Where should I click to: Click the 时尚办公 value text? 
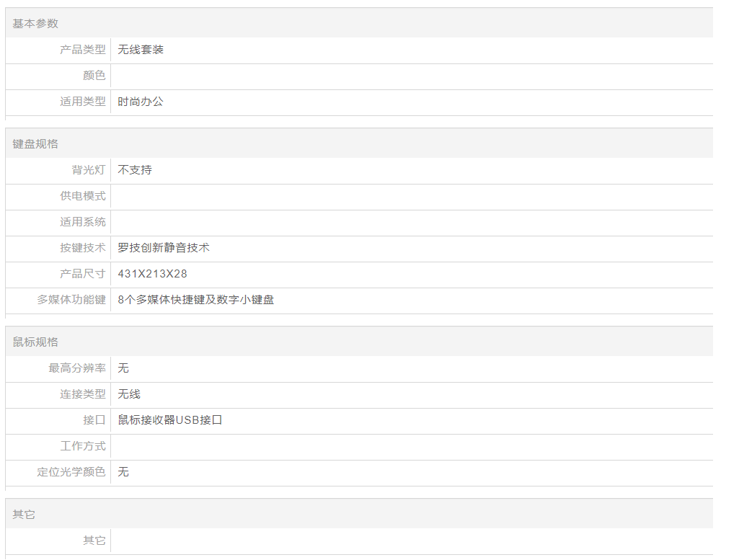coord(141,102)
